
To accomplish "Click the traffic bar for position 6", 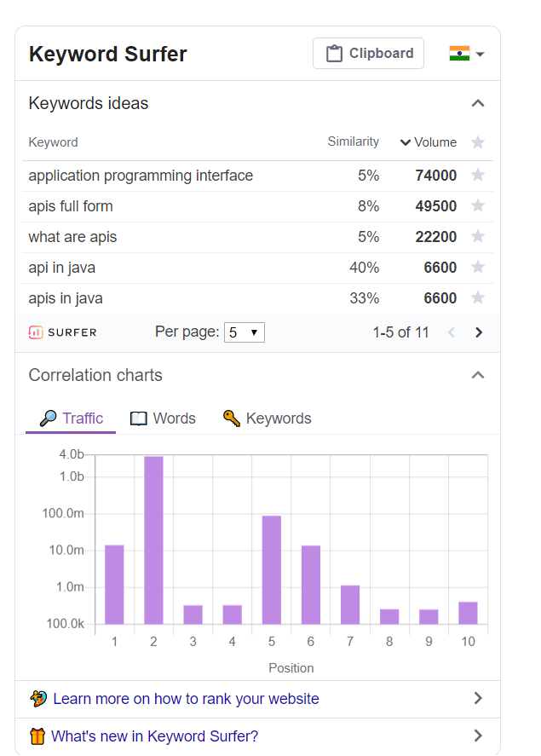I will coord(311,585).
